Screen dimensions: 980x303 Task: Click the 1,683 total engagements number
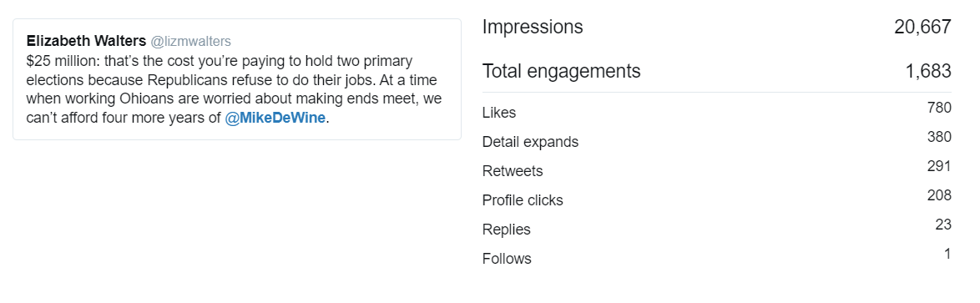[x=928, y=71]
